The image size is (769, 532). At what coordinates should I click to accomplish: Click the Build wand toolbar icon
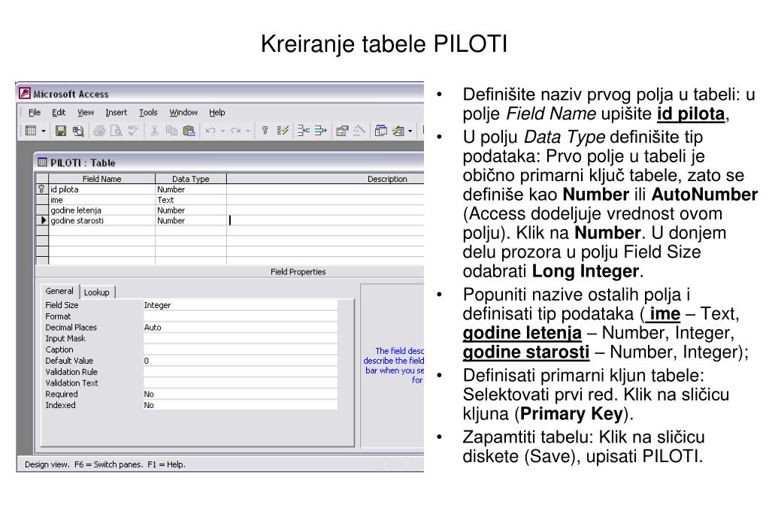coord(359,131)
